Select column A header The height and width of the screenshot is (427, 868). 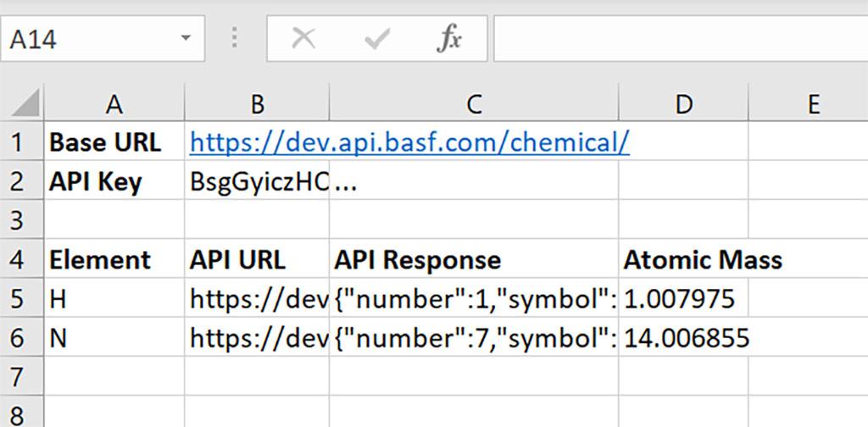114,103
